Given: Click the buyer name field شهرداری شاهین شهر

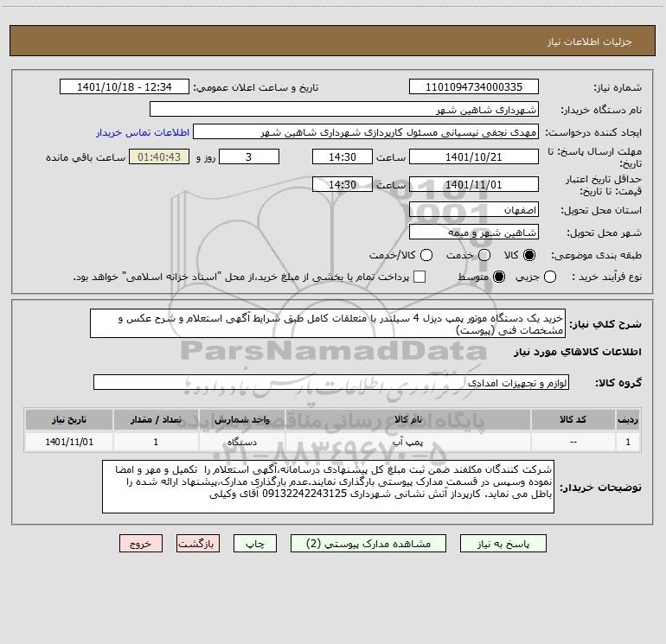Looking at the screenshot, I should pos(344,109).
